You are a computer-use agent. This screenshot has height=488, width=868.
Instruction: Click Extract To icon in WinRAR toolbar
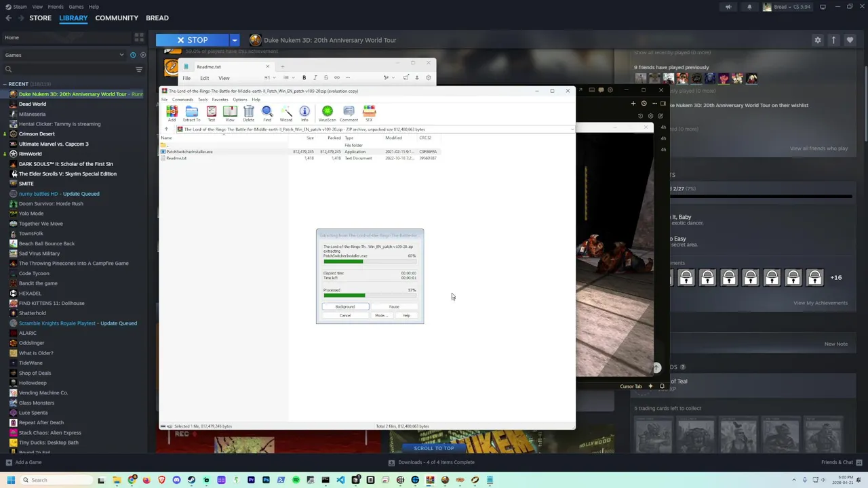(191, 113)
